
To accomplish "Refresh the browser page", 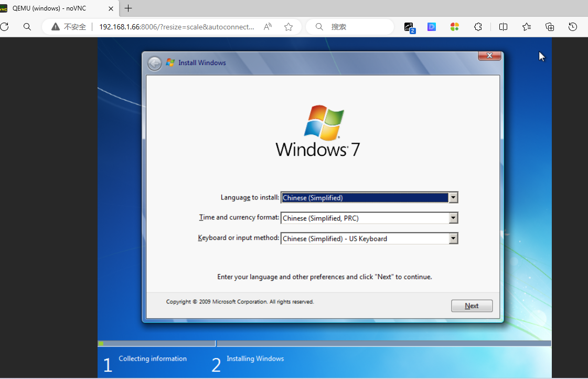I will pyautogui.click(x=5, y=27).
